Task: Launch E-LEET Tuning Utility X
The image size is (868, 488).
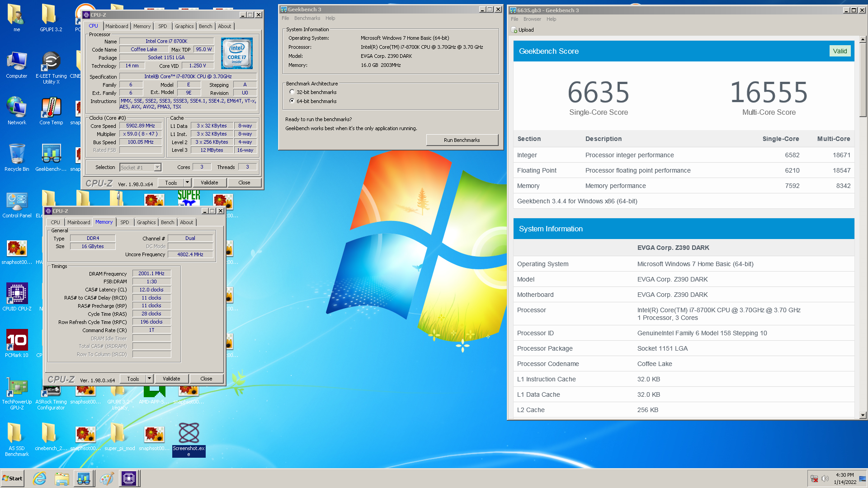Action: tap(51, 67)
